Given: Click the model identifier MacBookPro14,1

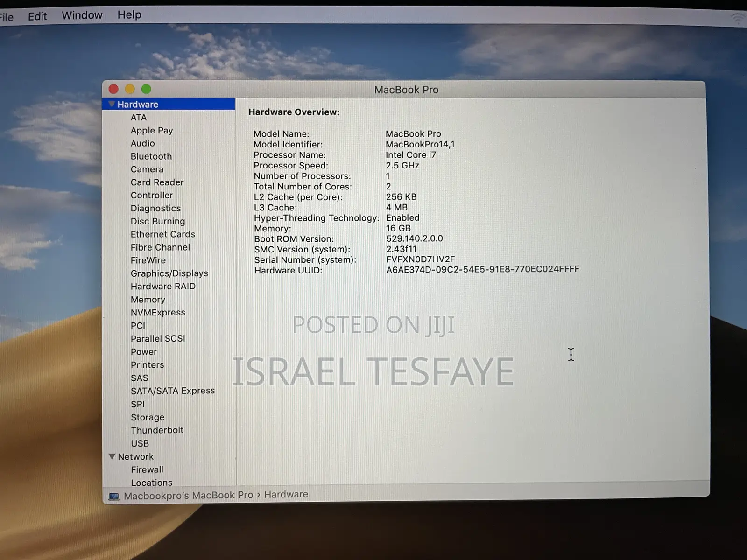Looking at the screenshot, I should [x=420, y=145].
